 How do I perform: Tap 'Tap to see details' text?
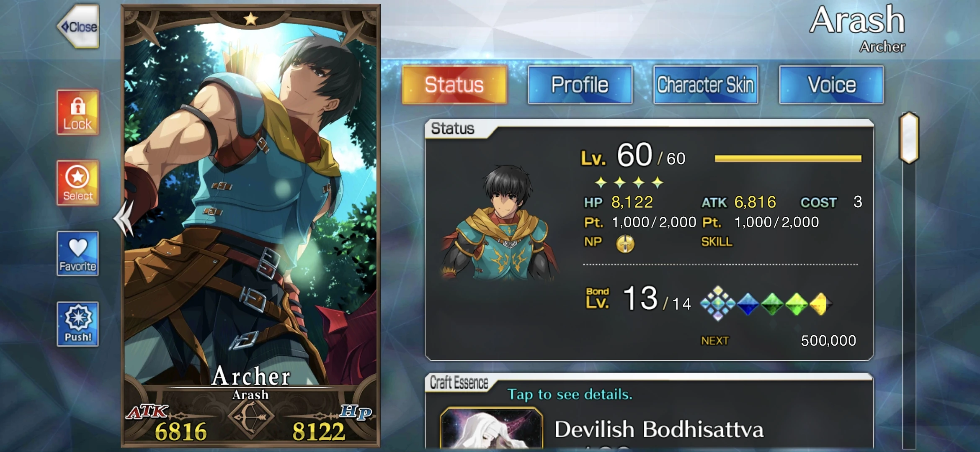pos(570,394)
